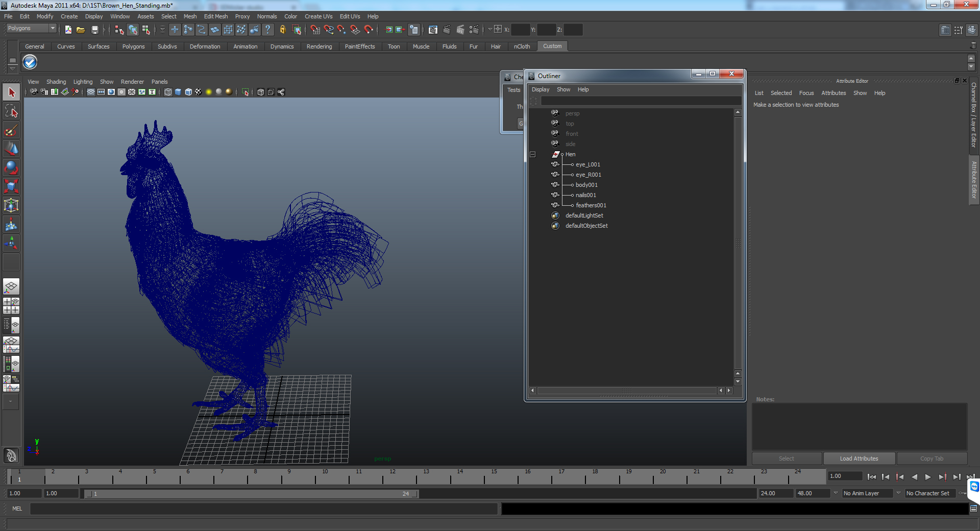Click the Load Attributes button

tap(859, 458)
